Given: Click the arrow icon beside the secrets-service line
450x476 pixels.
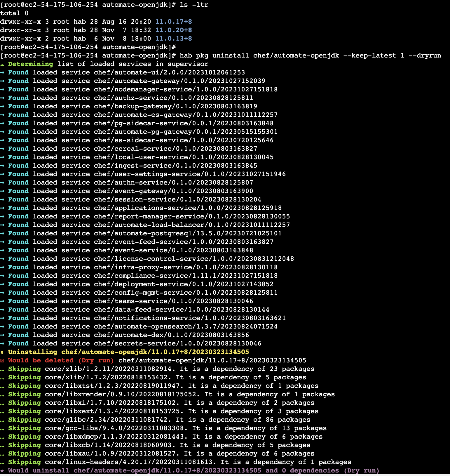Looking at the screenshot, I should tap(2, 343).
